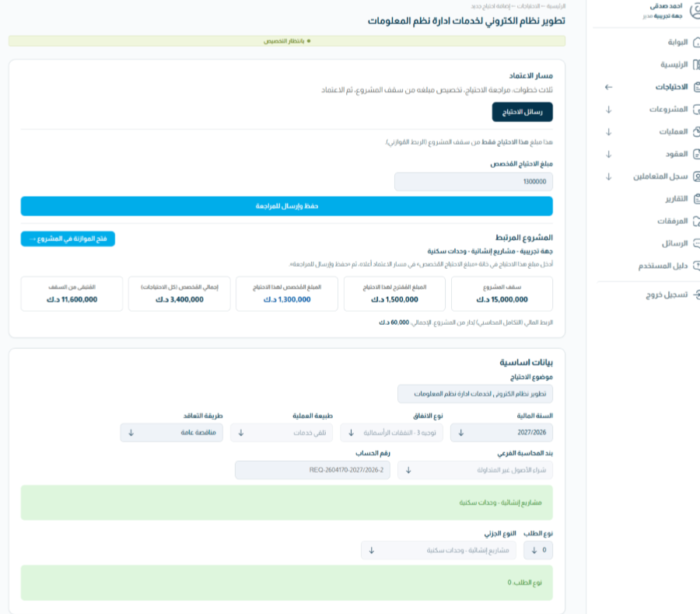The width and height of the screenshot is (700, 614).
Task: Open the طريقة التعاقد dropdown
Action: [171, 432]
